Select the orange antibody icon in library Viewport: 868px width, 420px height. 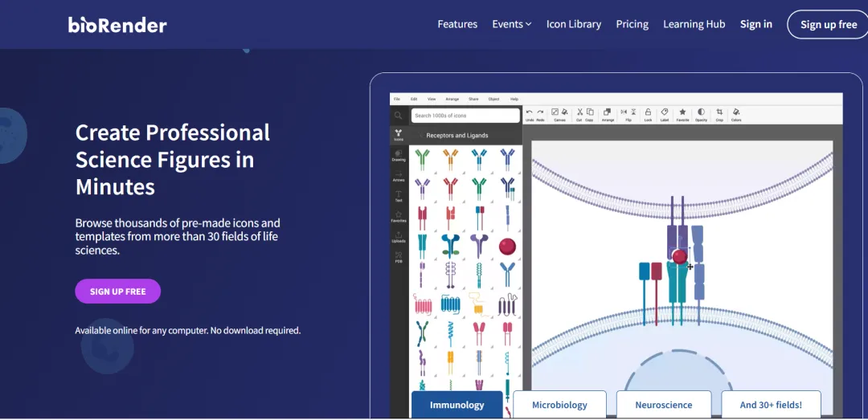[x=451, y=159]
